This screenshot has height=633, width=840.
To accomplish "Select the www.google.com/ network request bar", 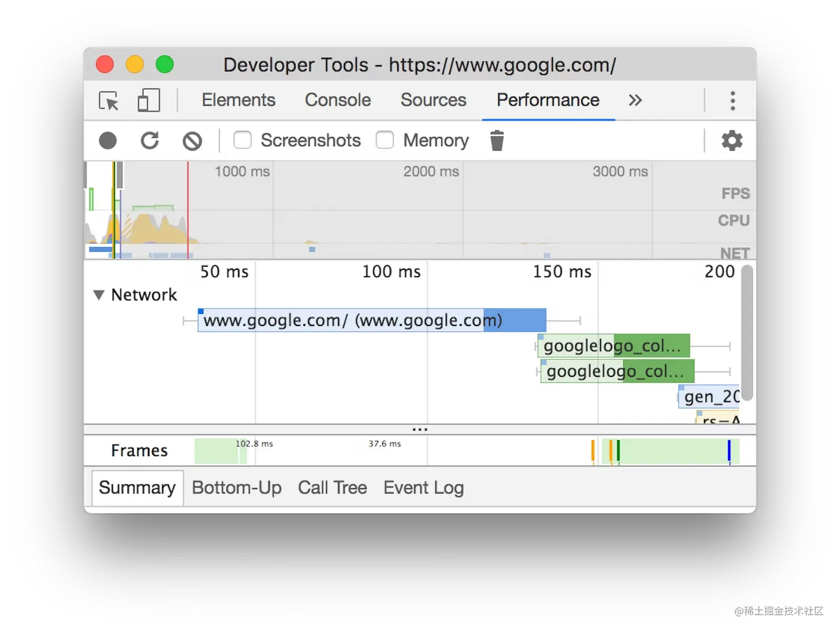I will 372,320.
